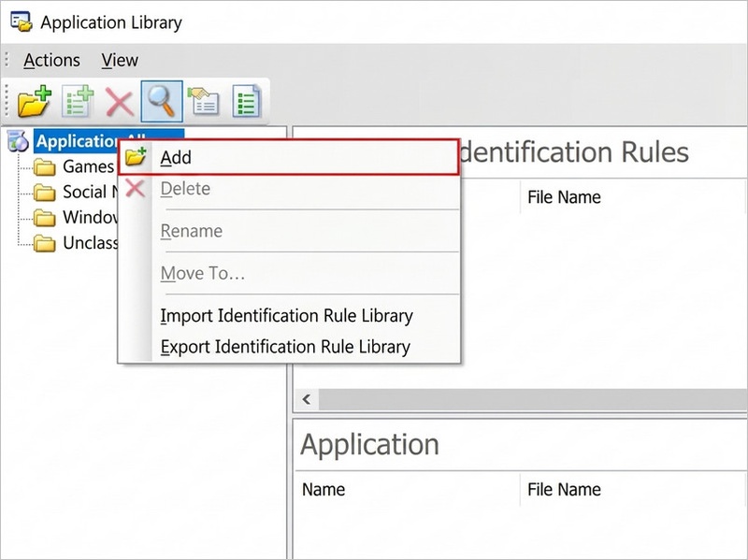Select the Games tree item
This screenshot has width=748, height=560.
(x=89, y=166)
